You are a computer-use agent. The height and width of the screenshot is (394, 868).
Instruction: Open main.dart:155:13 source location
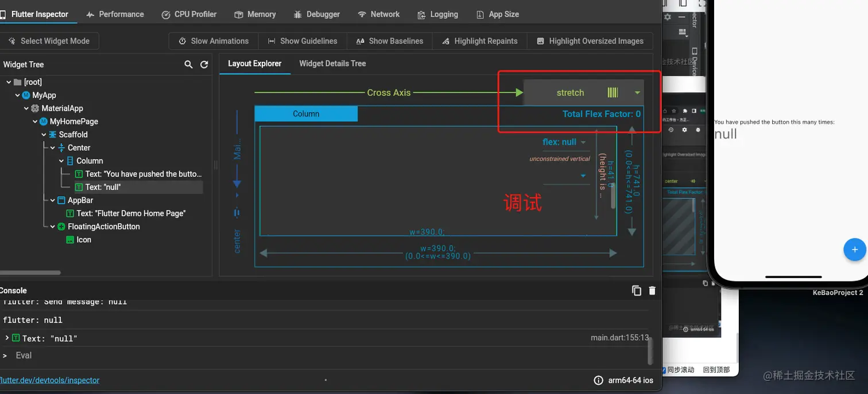(620, 338)
